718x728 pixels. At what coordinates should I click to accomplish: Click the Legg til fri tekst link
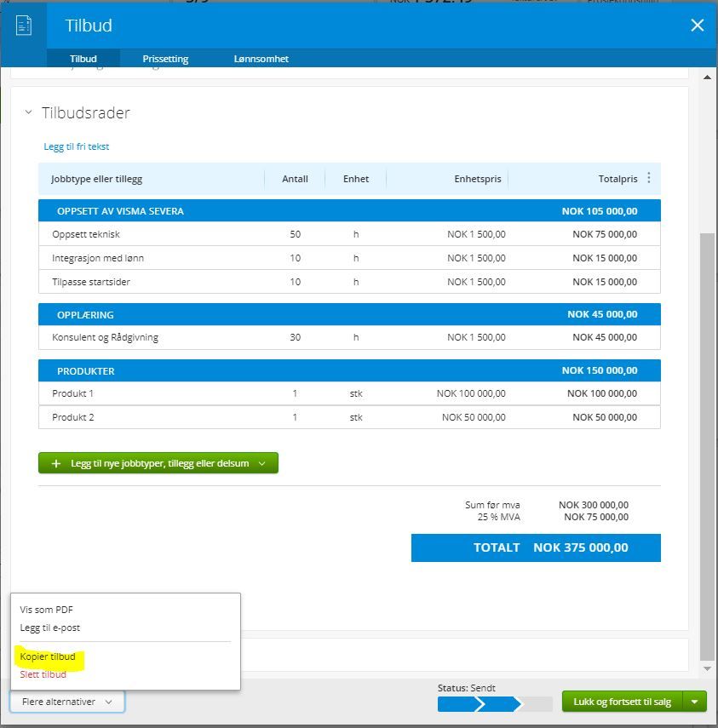(76, 146)
